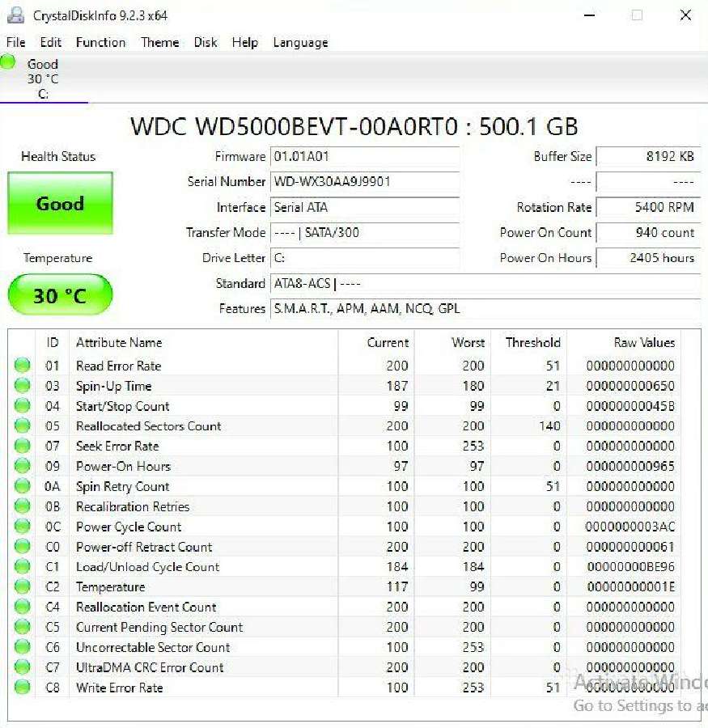Click the status icon for Spin Retry Count
This screenshot has height=728, width=708.
pyautogui.click(x=23, y=486)
